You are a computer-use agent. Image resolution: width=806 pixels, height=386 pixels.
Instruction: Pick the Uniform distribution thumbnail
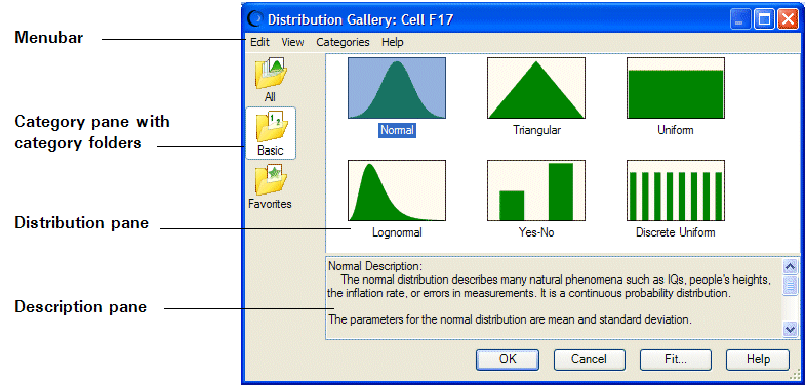676,88
